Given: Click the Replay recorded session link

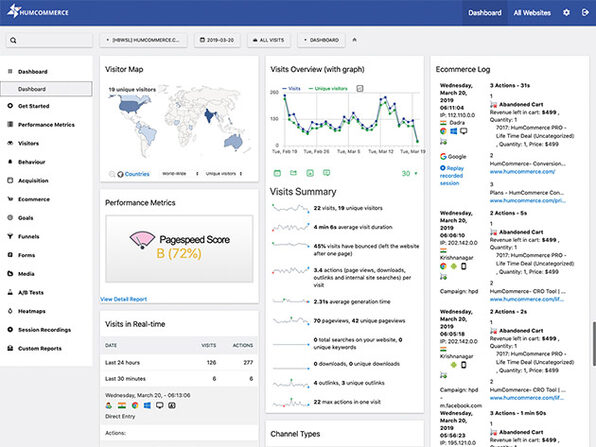Looking at the screenshot, I should coord(452,176).
